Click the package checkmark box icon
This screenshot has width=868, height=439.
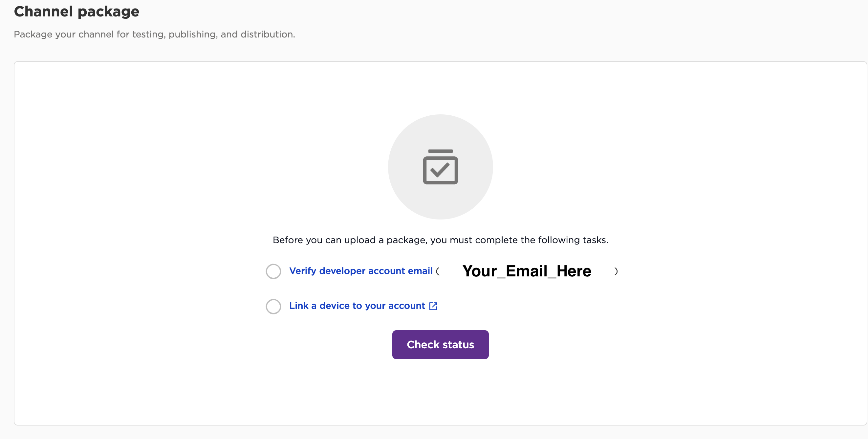tap(441, 167)
